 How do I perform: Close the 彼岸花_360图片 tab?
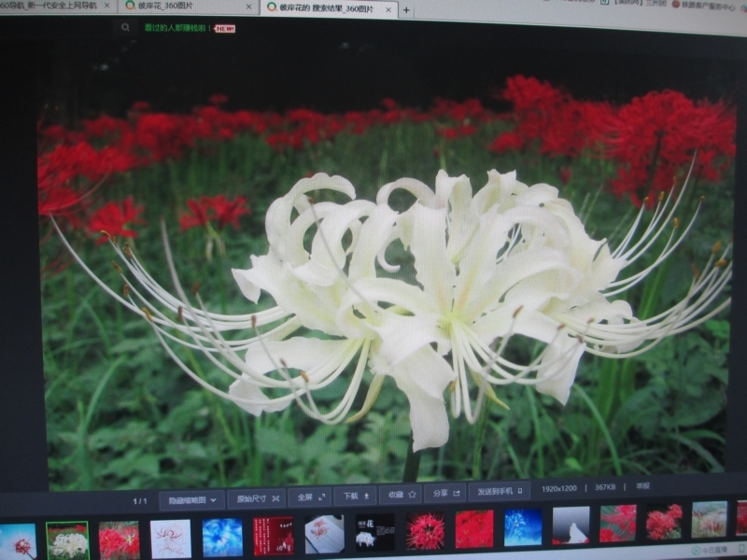pos(248,7)
